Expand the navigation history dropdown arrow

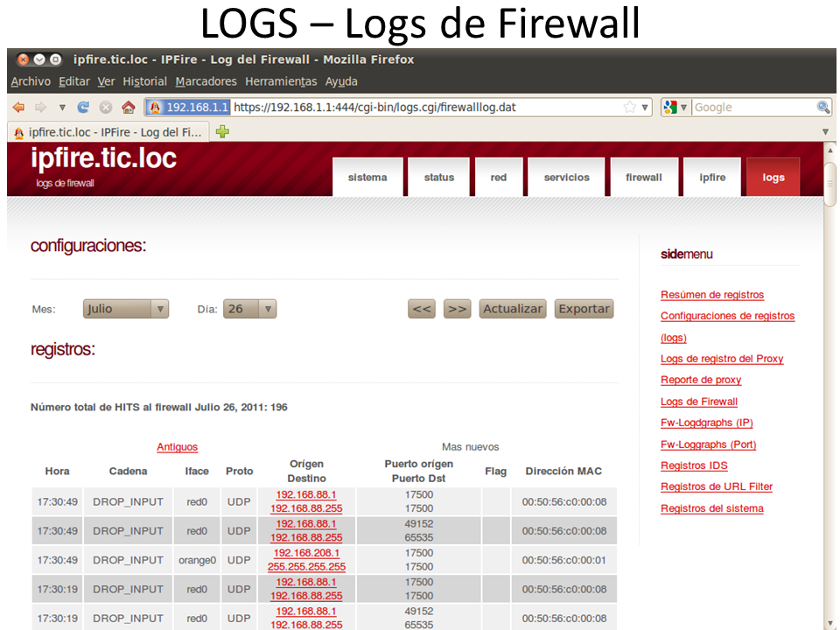pos(62,108)
